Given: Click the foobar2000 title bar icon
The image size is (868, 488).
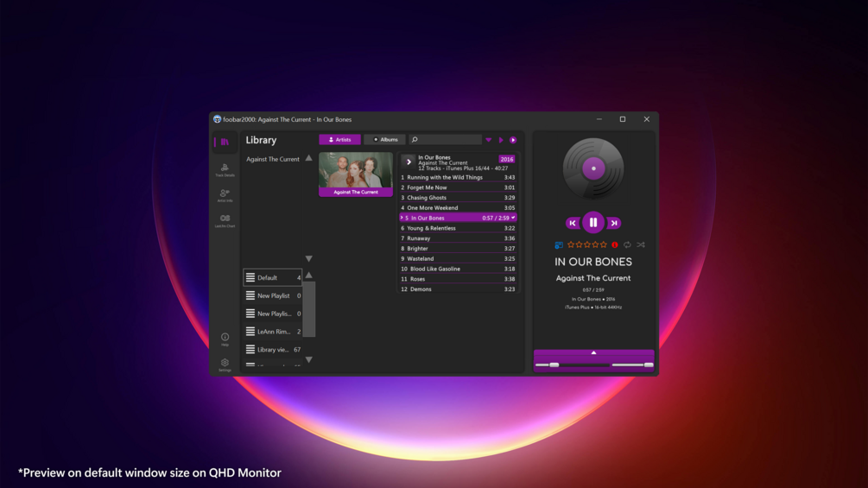Looking at the screenshot, I should 217,119.
